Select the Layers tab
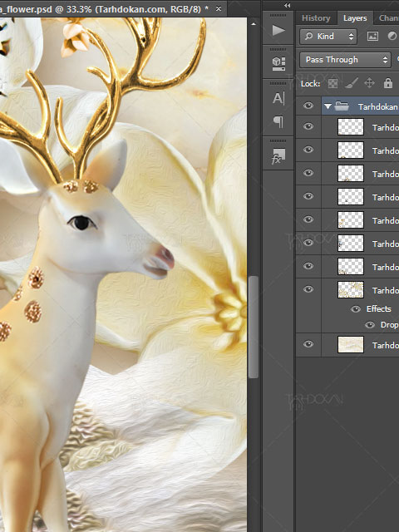Image resolution: width=399 pixels, height=532 pixels. pos(355,18)
